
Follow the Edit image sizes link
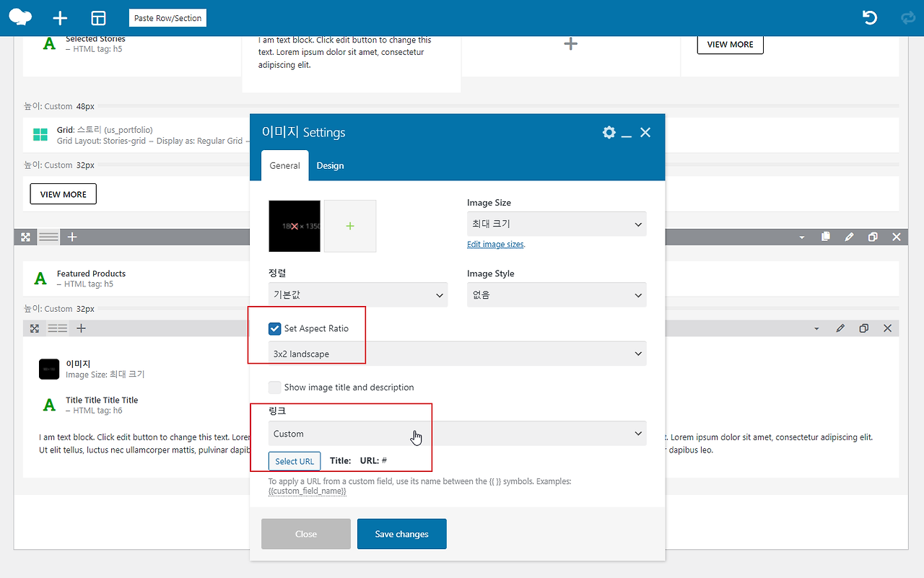[495, 245]
